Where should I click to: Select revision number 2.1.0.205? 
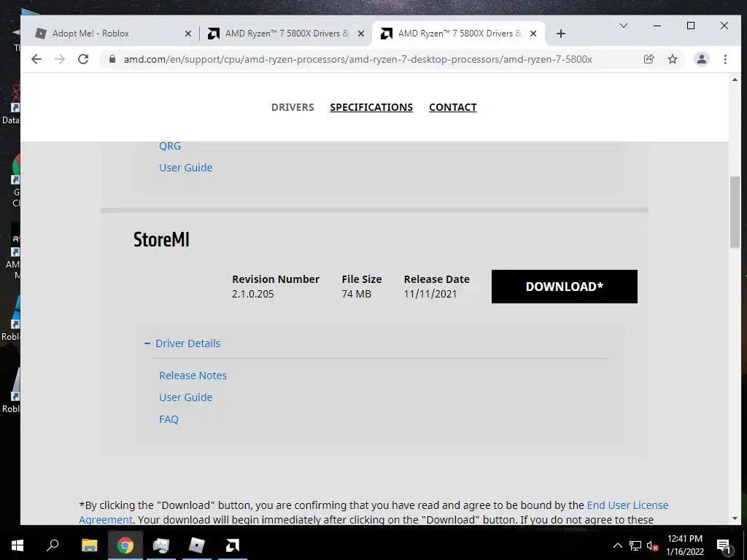pos(253,294)
